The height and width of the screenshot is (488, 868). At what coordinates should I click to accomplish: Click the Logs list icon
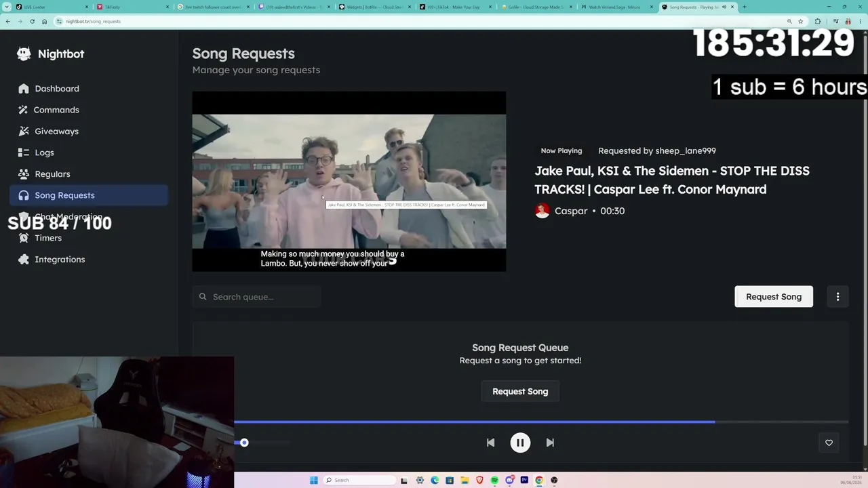(x=24, y=152)
